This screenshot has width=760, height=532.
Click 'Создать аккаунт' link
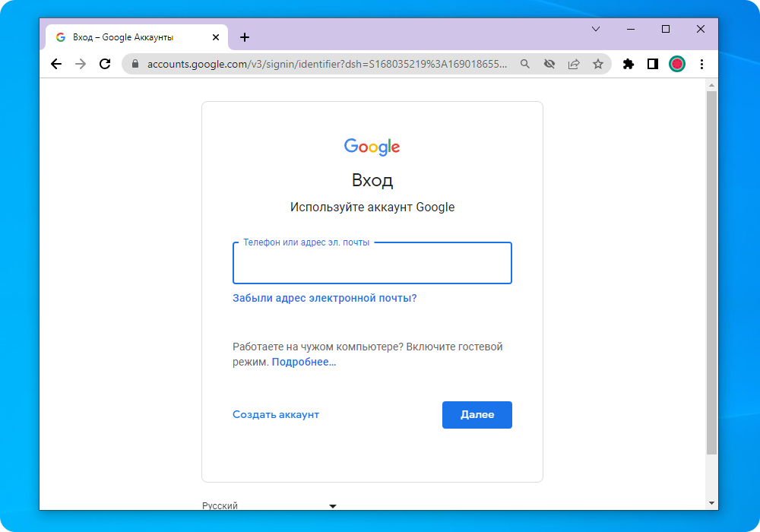tap(276, 415)
